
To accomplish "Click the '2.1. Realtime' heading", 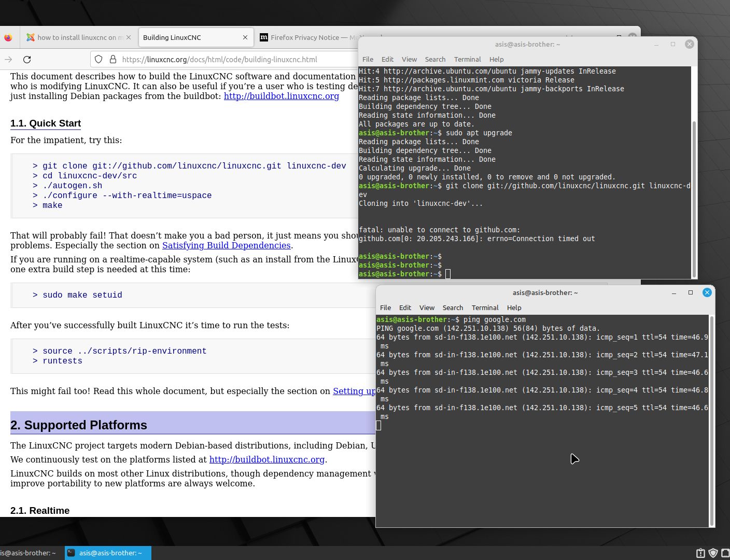I will 40,511.
